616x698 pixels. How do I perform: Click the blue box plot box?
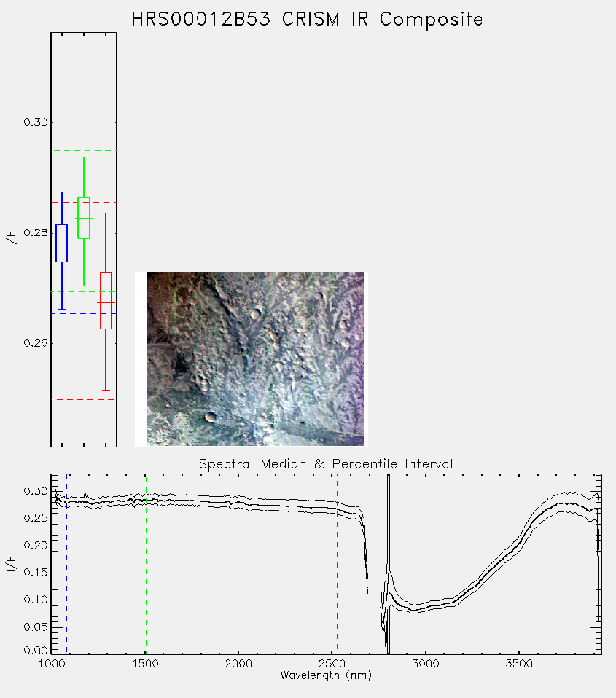point(61,243)
